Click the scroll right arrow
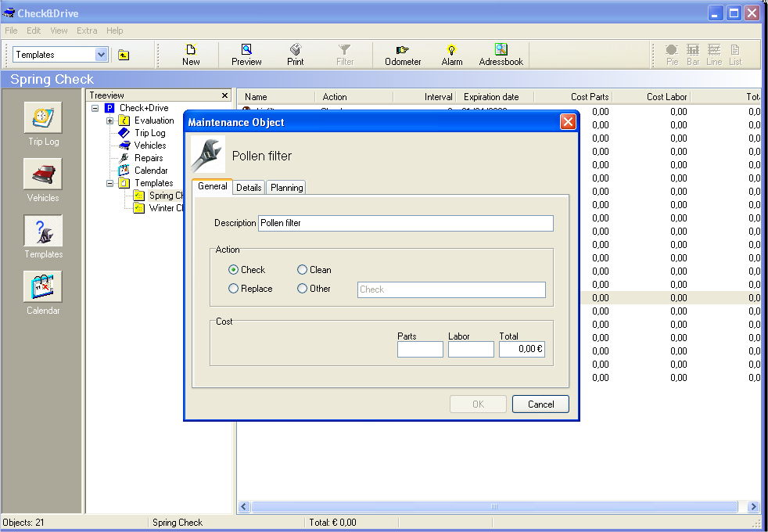 753,506
